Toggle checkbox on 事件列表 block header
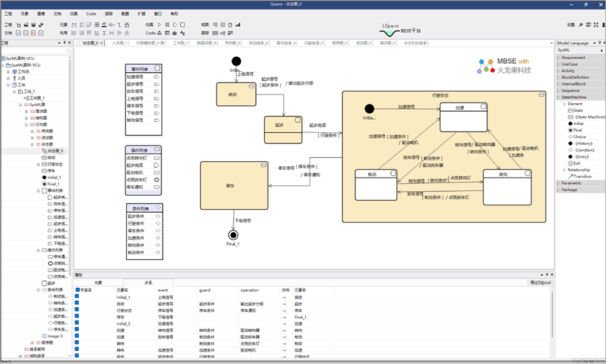The image size is (606, 364). (x=157, y=68)
